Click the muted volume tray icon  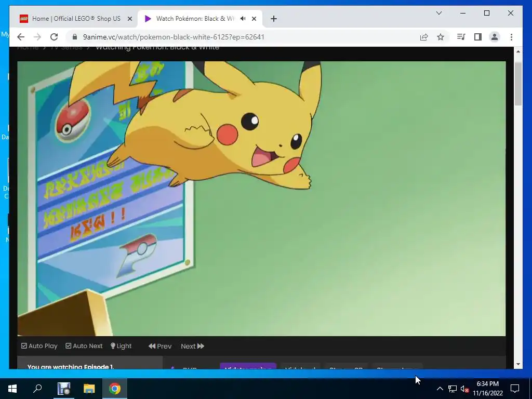click(x=464, y=389)
